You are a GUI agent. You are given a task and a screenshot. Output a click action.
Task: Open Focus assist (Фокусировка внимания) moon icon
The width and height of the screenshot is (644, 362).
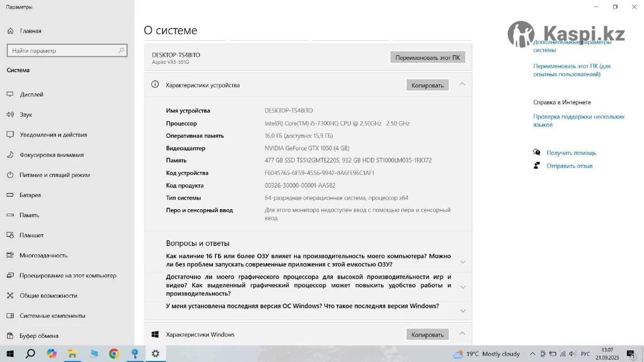point(10,155)
